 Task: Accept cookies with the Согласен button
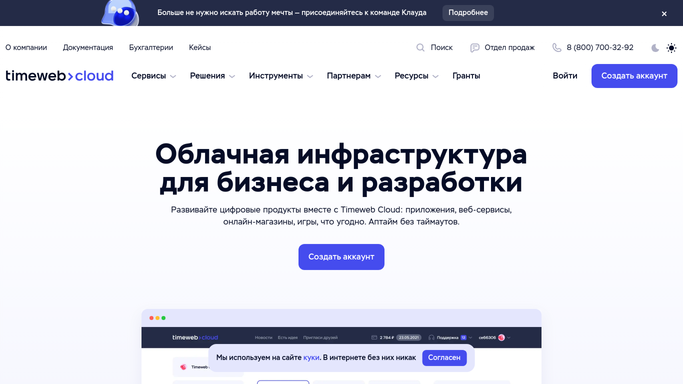click(444, 357)
